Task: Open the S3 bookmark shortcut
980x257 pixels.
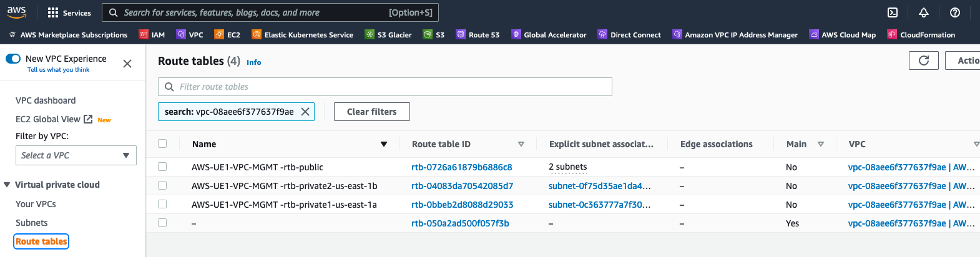Action: tap(434, 35)
